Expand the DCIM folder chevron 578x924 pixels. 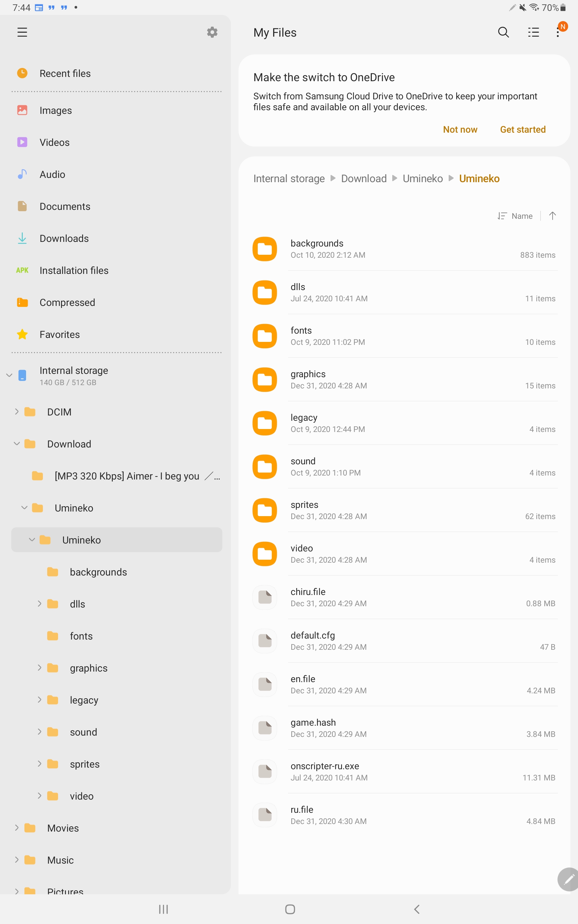pos(16,412)
